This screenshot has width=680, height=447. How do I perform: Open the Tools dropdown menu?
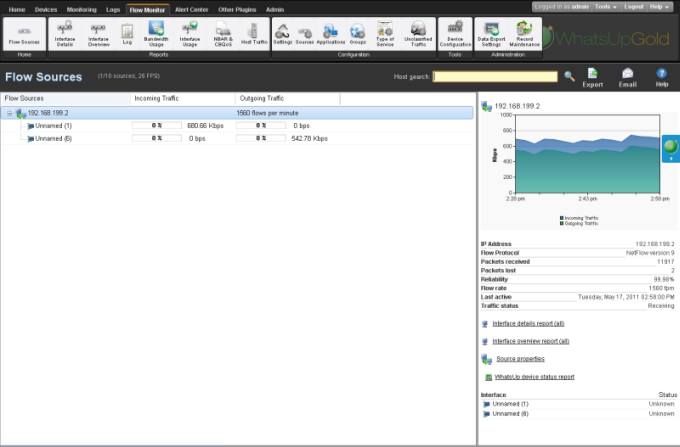[x=604, y=7]
